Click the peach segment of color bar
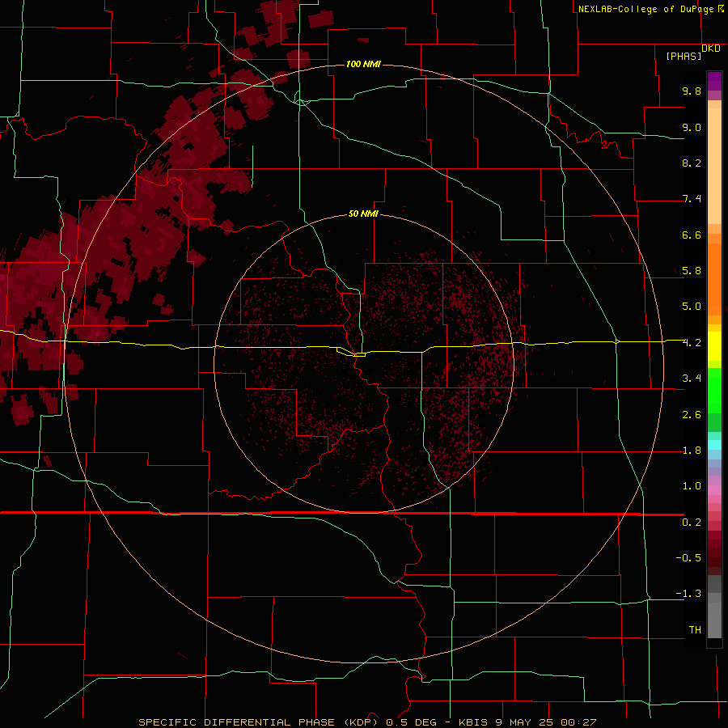 point(714,166)
